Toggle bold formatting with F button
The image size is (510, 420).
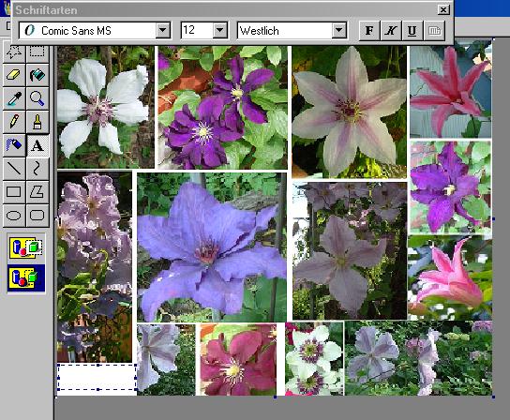pos(369,31)
